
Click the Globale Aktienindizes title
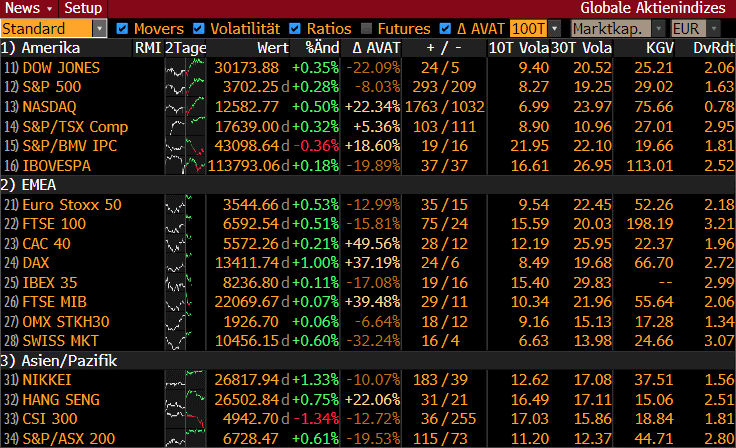[653, 8]
